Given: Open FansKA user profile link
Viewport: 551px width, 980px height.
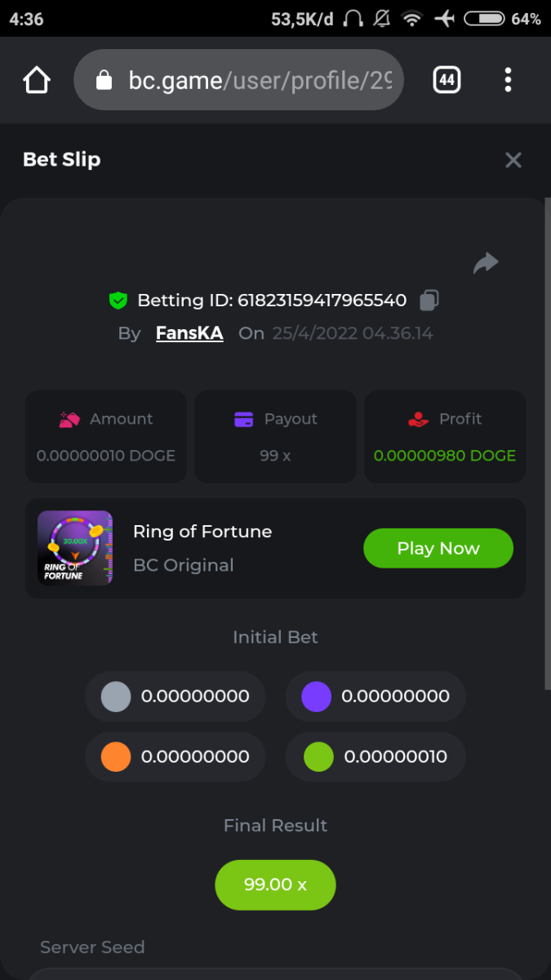Looking at the screenshot, I should point(189,333).
